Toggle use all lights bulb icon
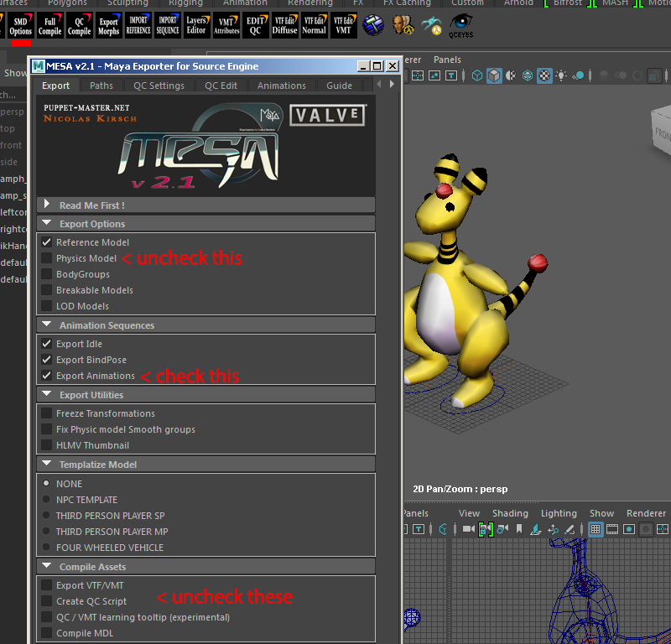This screenshot has height=644, width=671. [561, 75]
